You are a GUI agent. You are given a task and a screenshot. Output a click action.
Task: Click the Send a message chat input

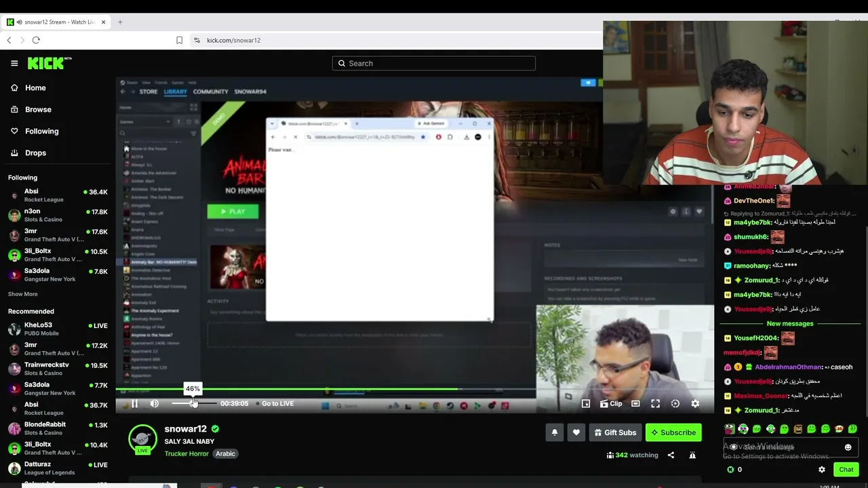click(791, 447)
